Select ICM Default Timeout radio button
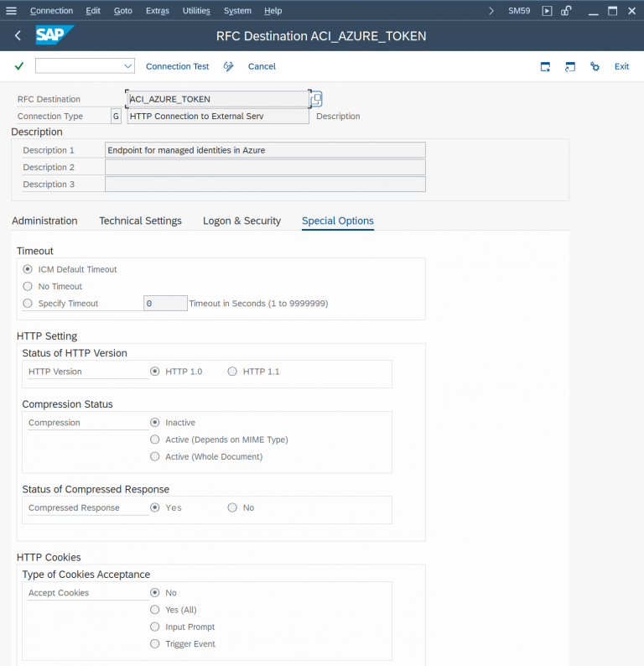 (x=28, y=269)
